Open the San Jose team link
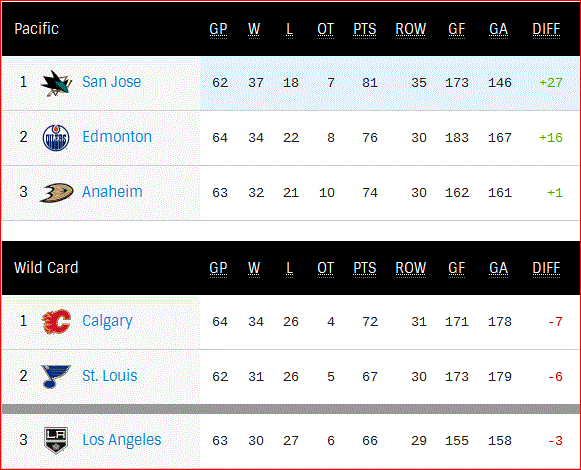Viewport: 581px width, 470px height. [x=112, y=82]
